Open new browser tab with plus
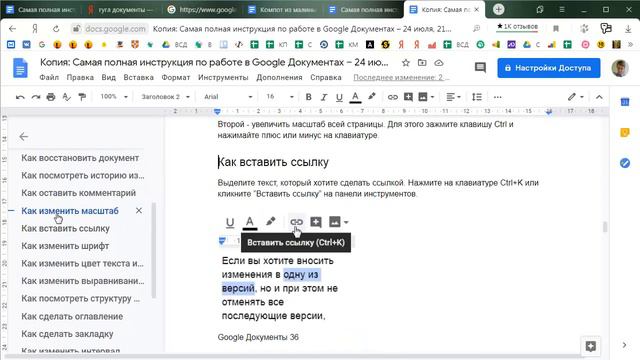The image size is (640, 360). [498, 9]
